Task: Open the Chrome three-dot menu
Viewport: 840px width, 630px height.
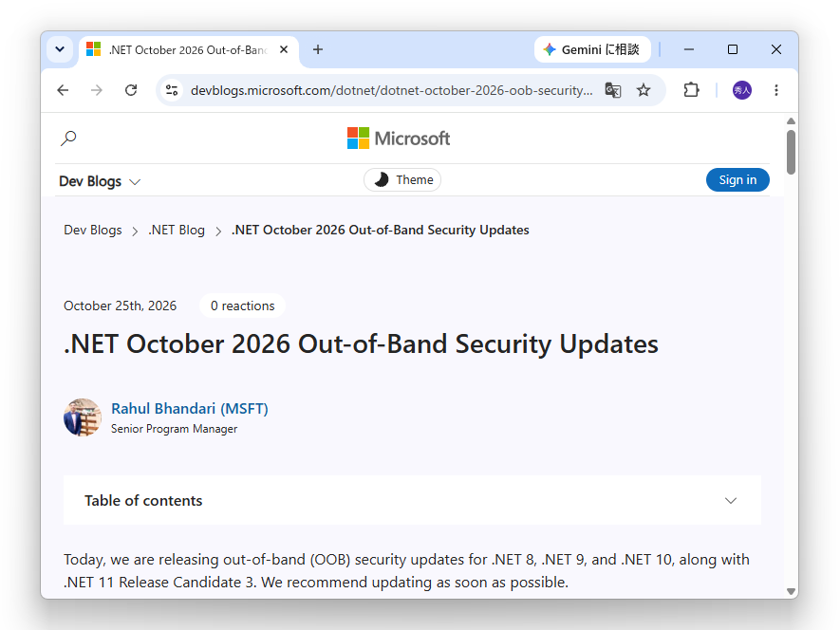Action: (776, 90)
